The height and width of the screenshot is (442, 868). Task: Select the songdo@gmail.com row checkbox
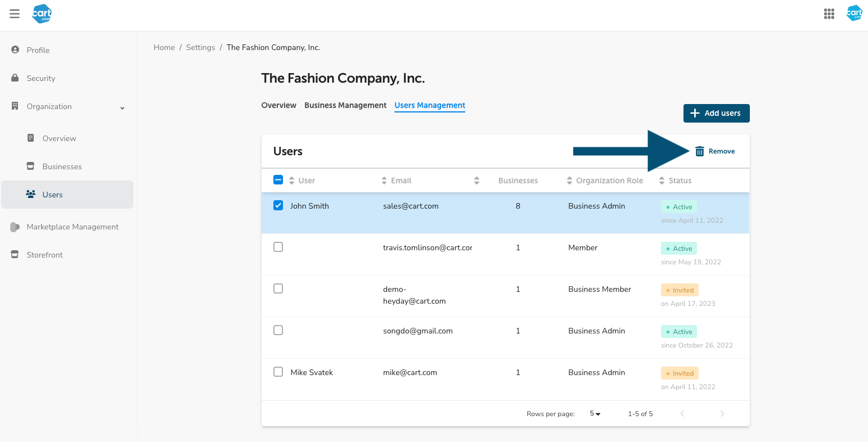(278, 331)
